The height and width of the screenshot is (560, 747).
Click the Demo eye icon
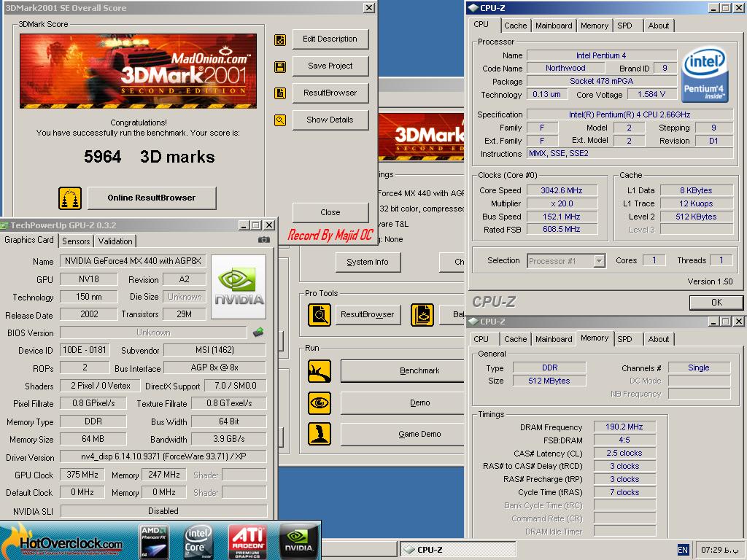[320, 402]
